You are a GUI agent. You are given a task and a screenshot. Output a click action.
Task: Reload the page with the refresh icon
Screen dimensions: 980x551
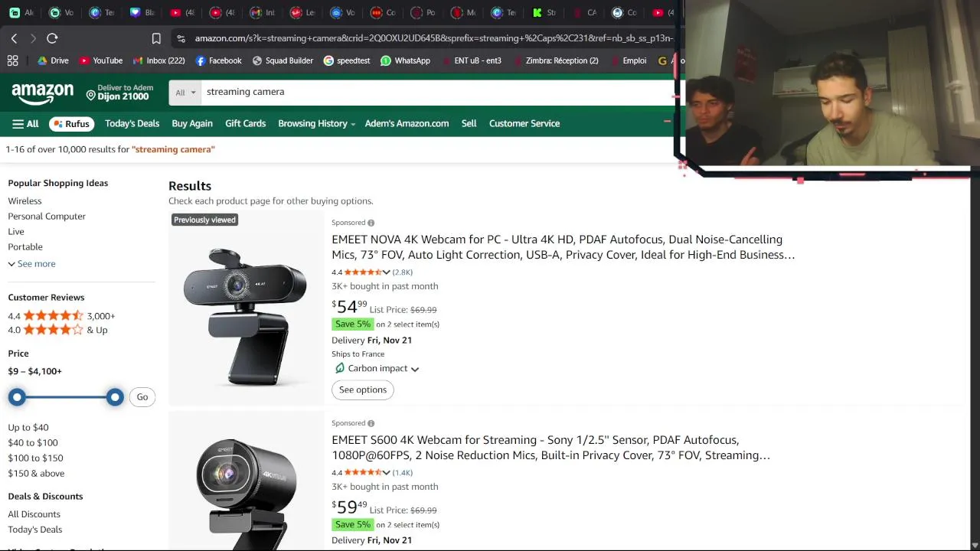(x=52, y=38)
